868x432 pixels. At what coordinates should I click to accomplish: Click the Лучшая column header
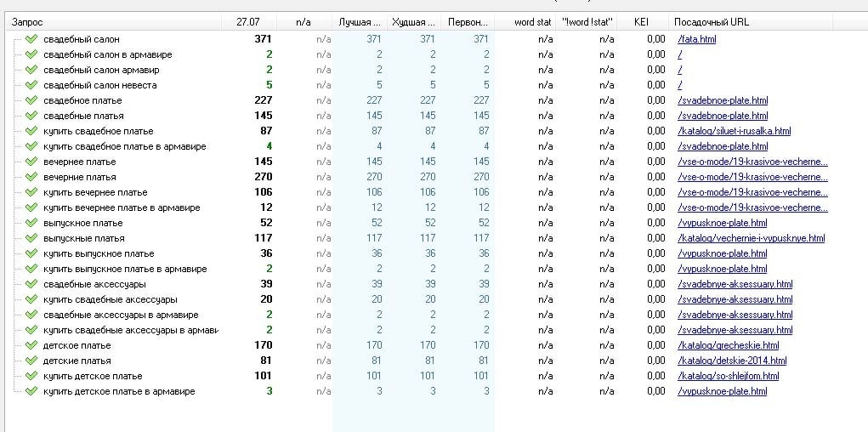coord(360,22)
